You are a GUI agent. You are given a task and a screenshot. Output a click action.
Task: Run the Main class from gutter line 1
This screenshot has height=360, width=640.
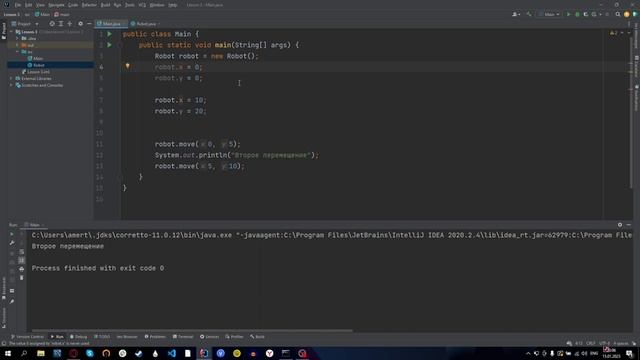[109, 34]
